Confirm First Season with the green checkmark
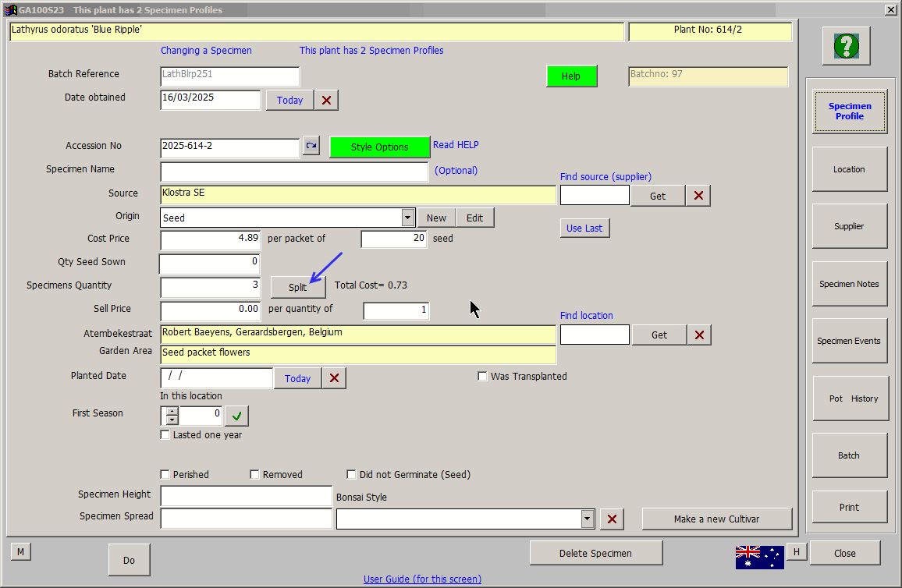 pyautogui.click(x=236, y=416)
